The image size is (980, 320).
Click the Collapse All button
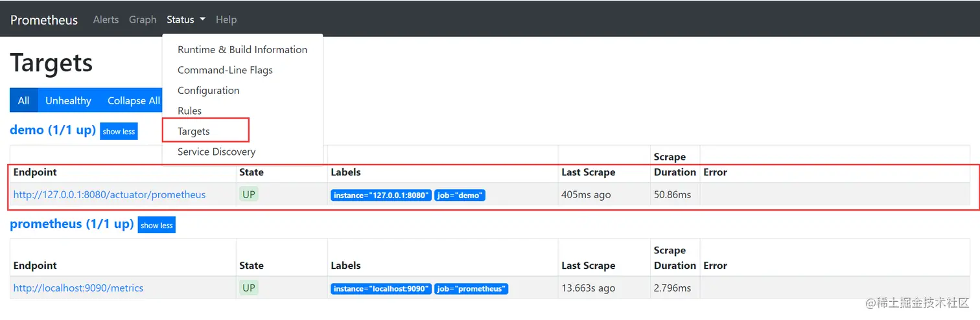133,100
